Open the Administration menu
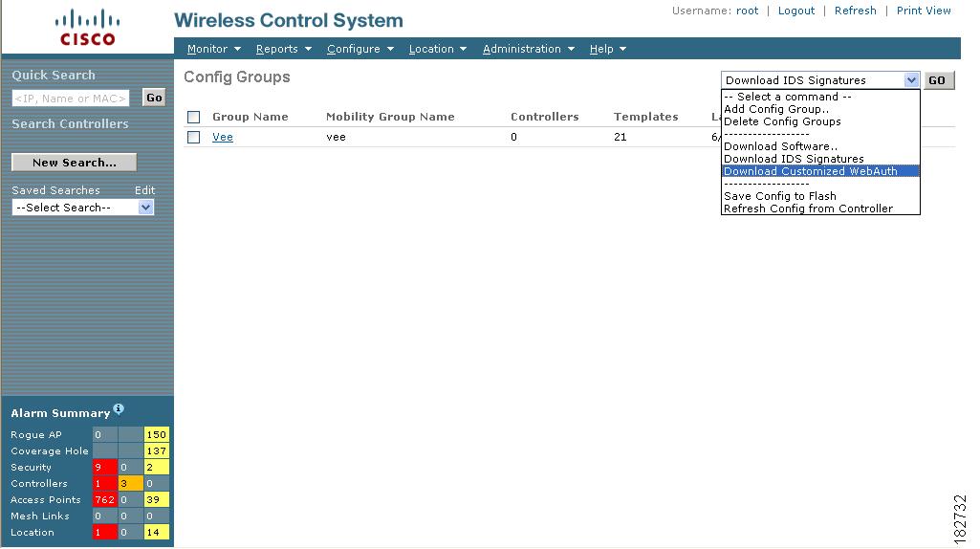Image resolution: width=980 pixels, height=549 pixels. (528, 49)
